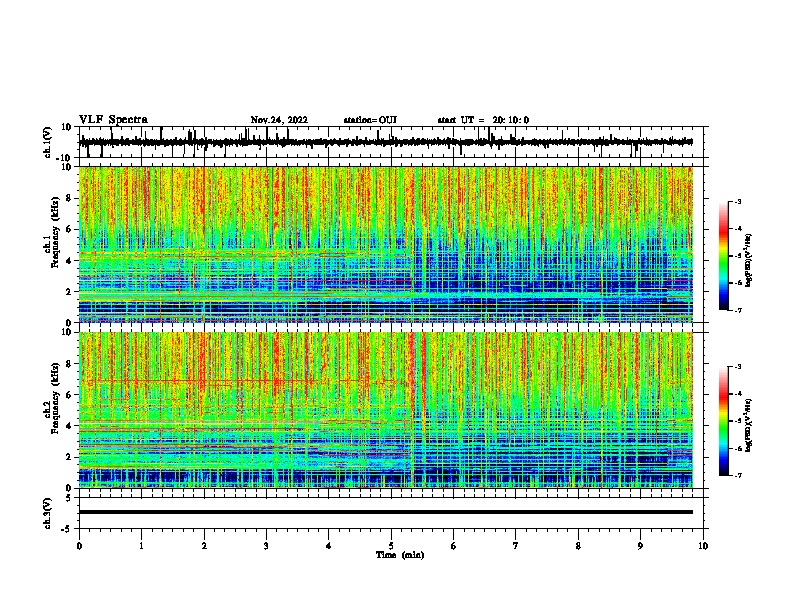
Task: Click the "-3" label on ch.2 colorbar
Action: [738, 367]
